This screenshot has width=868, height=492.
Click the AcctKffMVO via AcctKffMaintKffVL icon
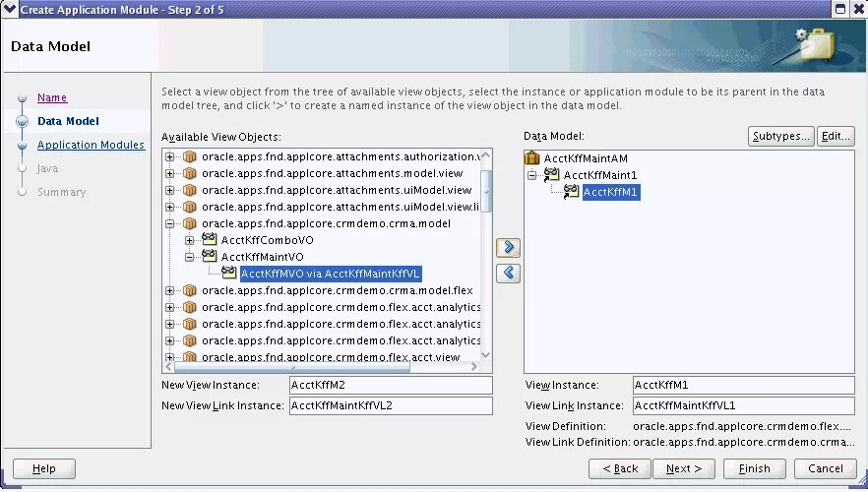(229, 273)
